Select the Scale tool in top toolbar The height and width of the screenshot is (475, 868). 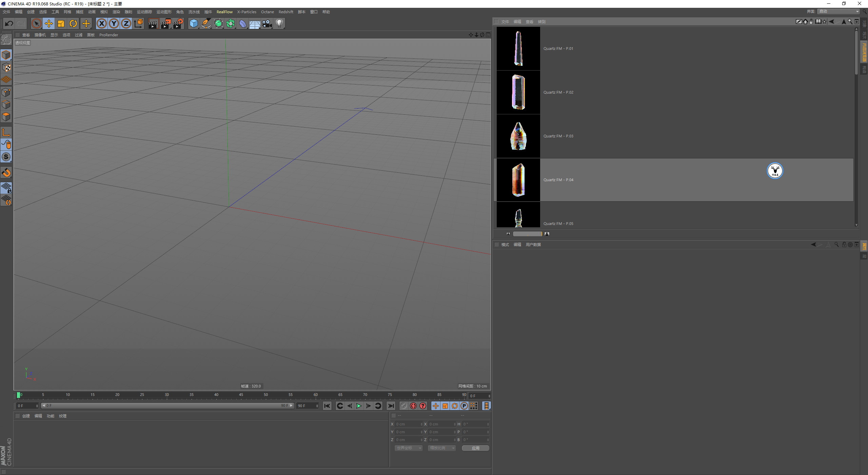[61, 23]
